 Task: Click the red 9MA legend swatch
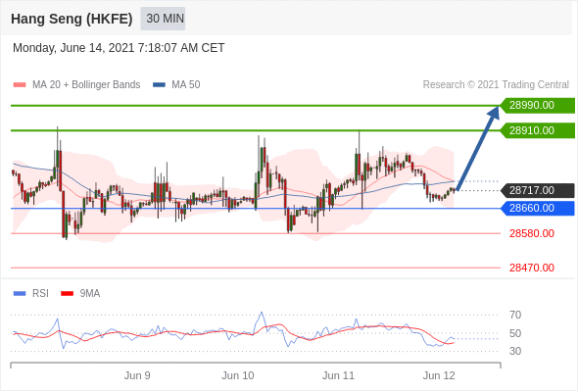pos(67,294)
